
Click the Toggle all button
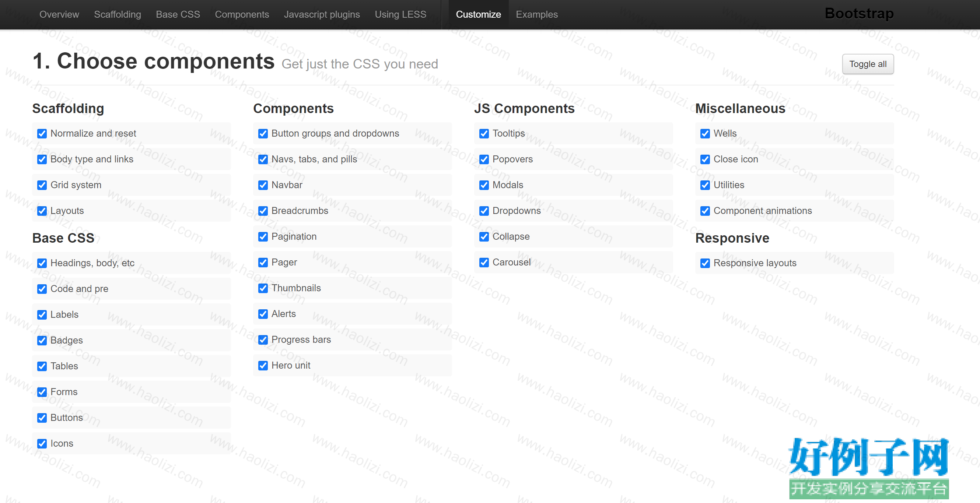pyautogui.click(x=868, y=64)
